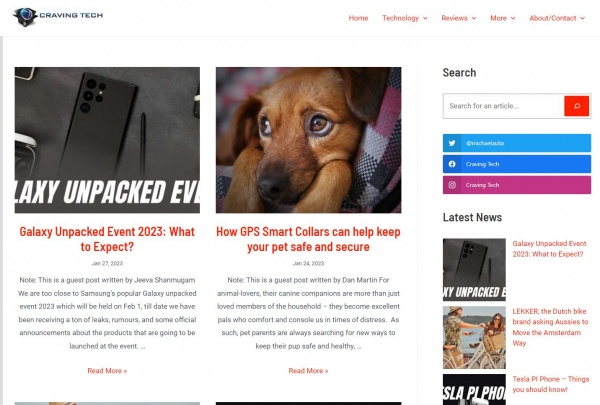This screenshot has width=600, height=405.
Task: Expand the Reviews menu chevron
Action: click(474, 18)
